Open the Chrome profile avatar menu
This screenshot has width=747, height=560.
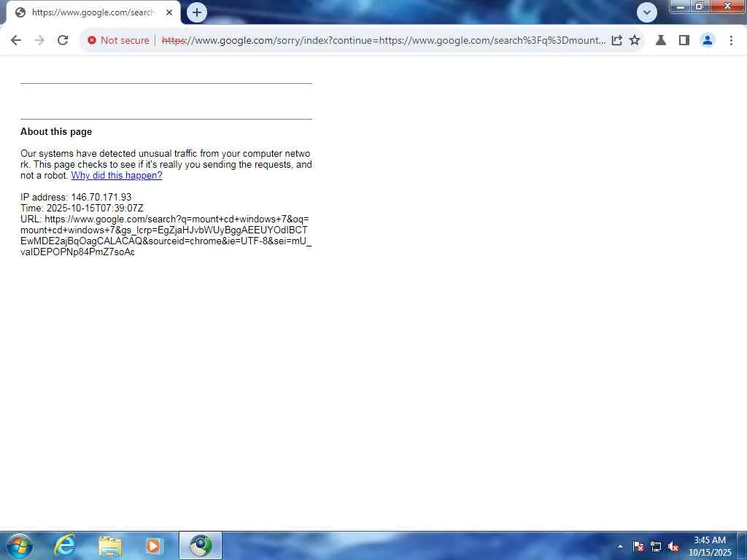coord(708,41)
